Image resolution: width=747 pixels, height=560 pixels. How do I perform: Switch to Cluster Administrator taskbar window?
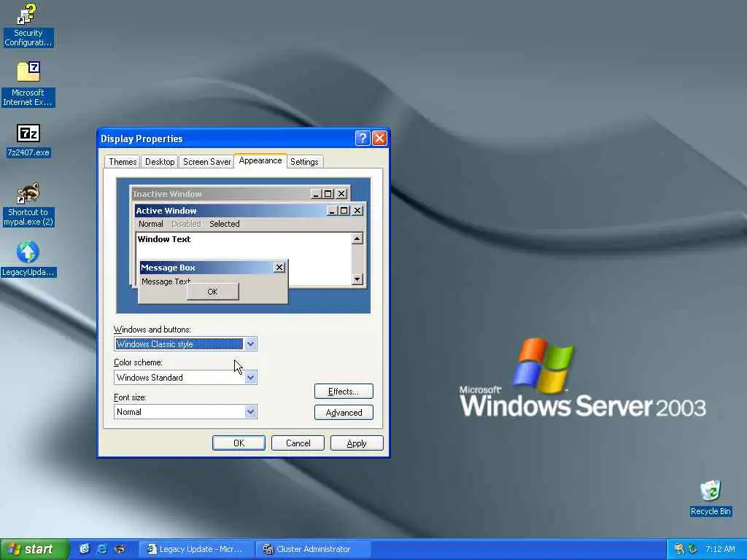click(313, 549)
